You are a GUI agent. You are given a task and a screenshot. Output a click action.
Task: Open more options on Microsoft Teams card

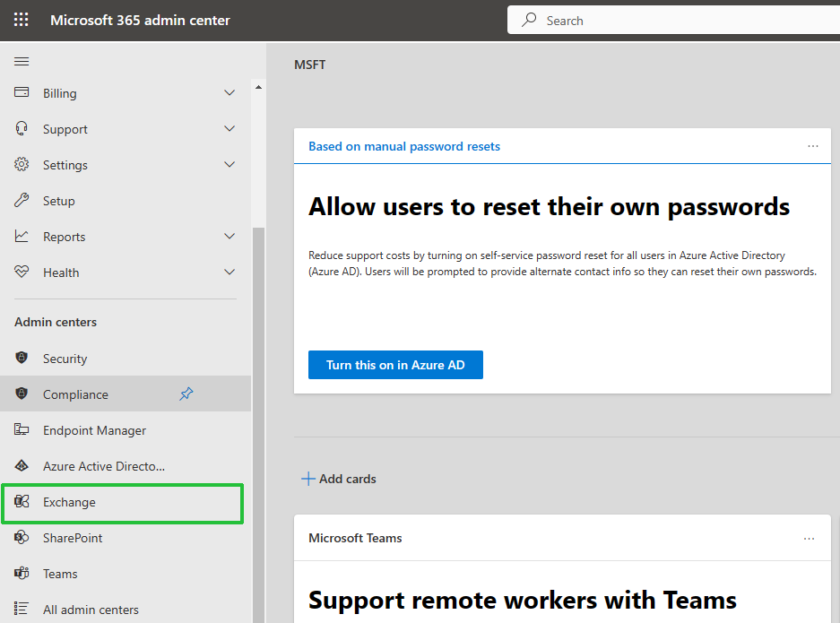click(809, 539)
